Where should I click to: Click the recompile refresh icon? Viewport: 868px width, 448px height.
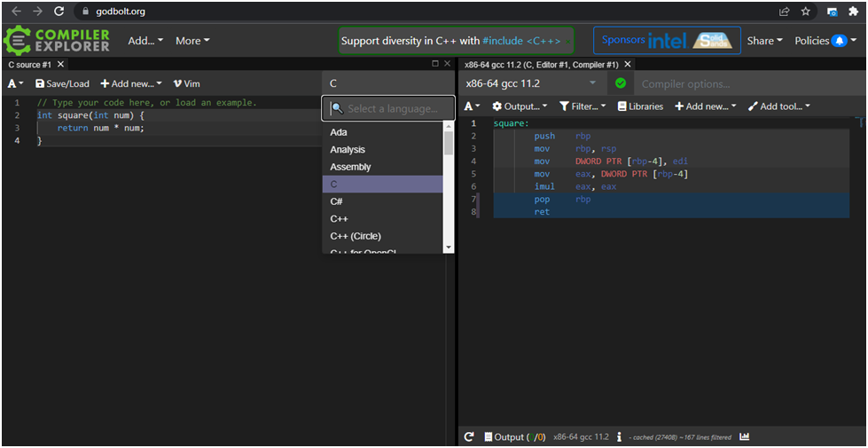(x=469, y=436)
